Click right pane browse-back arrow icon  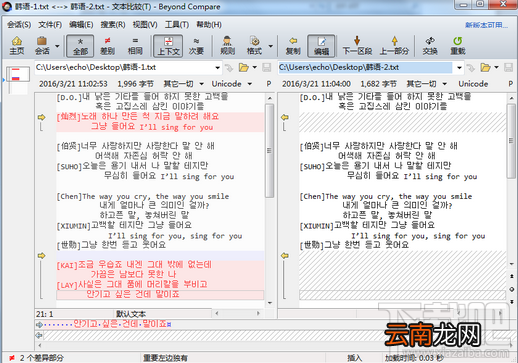coord(470,68)
